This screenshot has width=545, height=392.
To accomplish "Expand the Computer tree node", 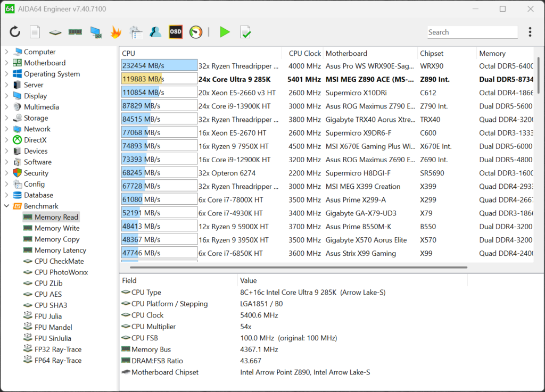I will (x=6, y=52).
